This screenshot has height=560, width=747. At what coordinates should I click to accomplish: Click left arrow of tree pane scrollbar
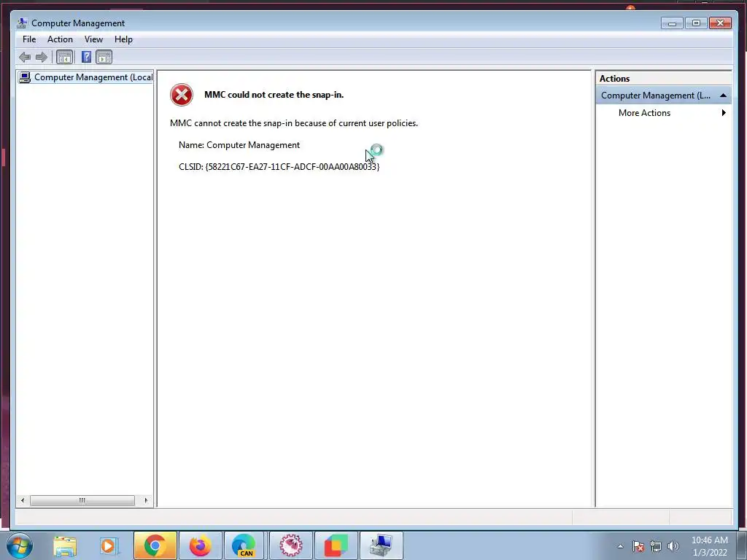point(23,500)
